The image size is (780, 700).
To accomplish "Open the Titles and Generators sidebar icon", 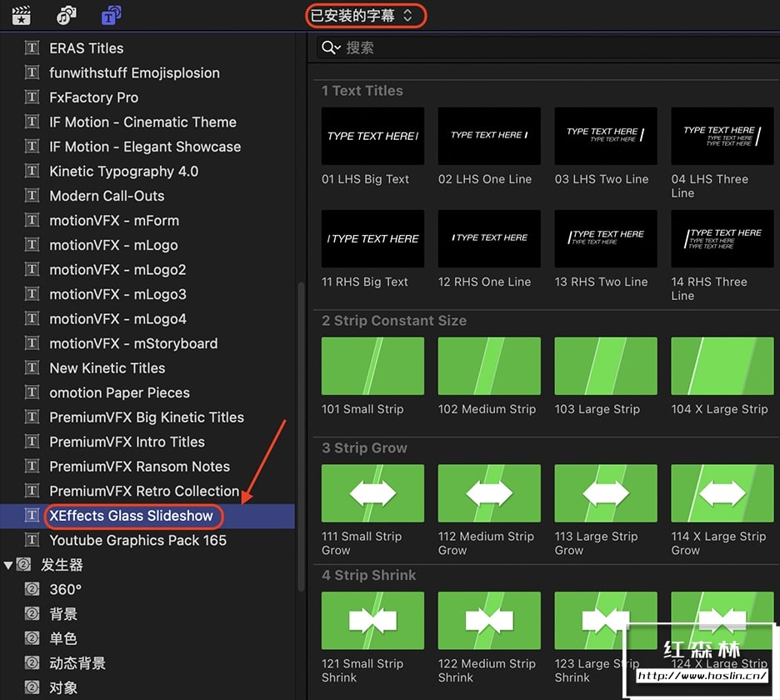I will coord(112,16).
